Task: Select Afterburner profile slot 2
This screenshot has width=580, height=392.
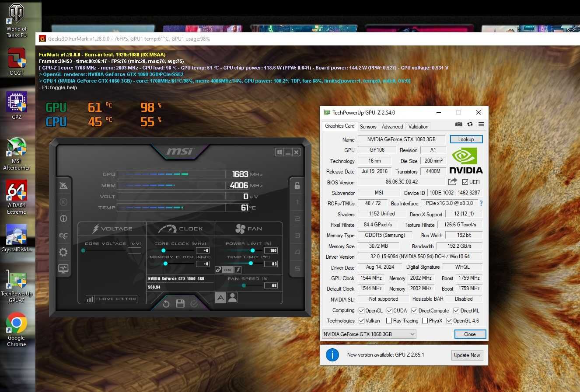Action: point(297,219)
